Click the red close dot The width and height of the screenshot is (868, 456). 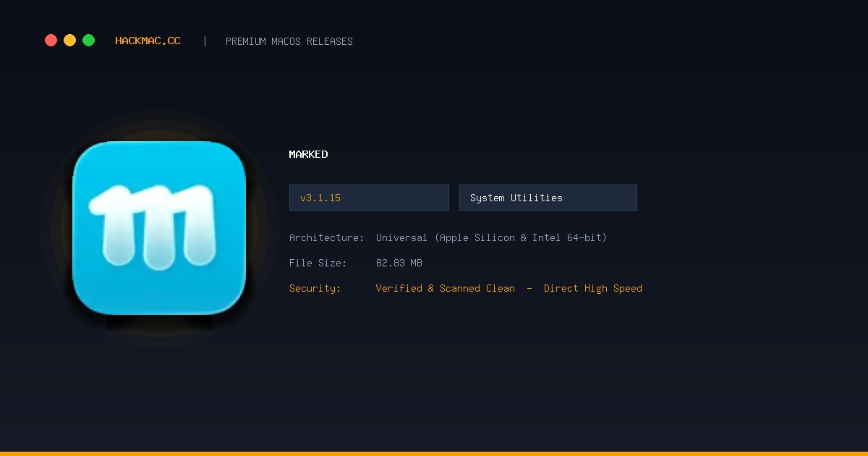click(51, 41)
